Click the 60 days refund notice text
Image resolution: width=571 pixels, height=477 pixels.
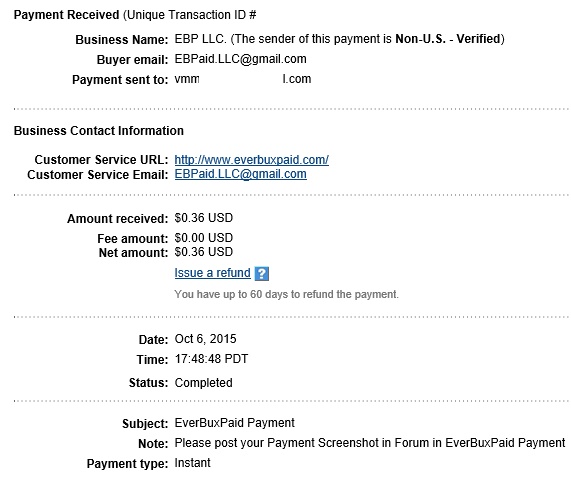[286, 294]
